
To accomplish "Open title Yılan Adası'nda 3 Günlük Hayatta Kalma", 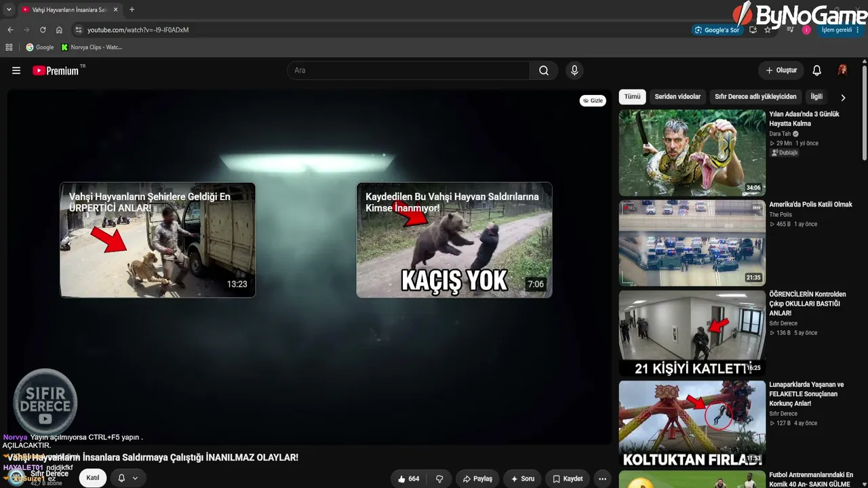I will [804, 119].
